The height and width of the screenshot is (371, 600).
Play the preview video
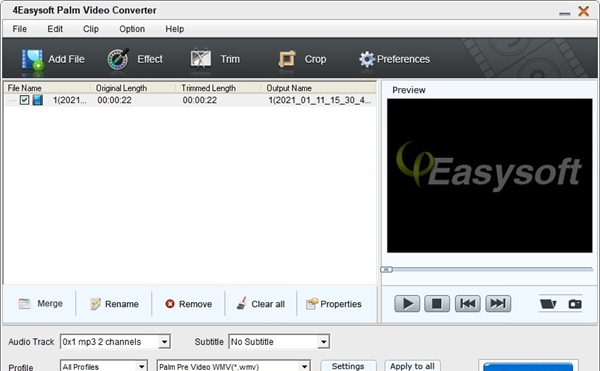(x=407, y=304)
